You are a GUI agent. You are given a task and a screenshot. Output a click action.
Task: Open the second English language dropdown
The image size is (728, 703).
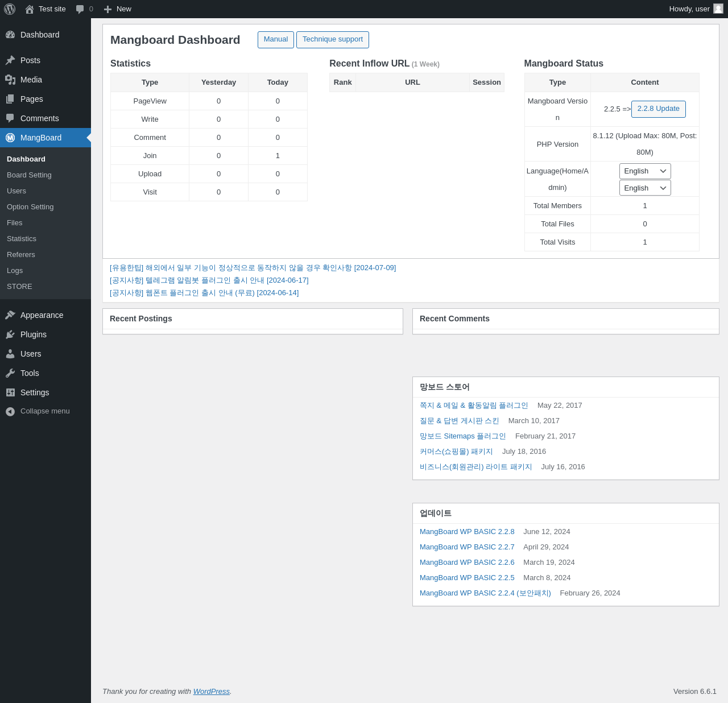[645, 188]
